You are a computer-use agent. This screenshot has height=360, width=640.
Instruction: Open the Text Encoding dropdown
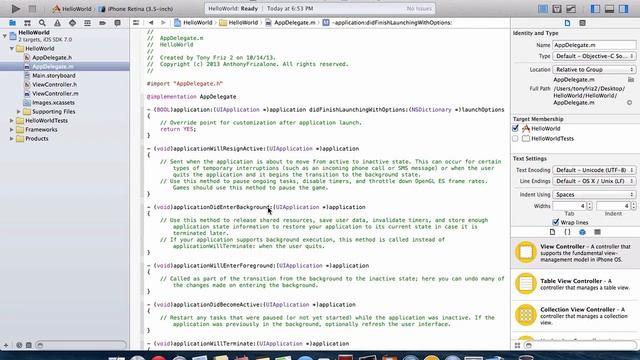coord(594,170)
